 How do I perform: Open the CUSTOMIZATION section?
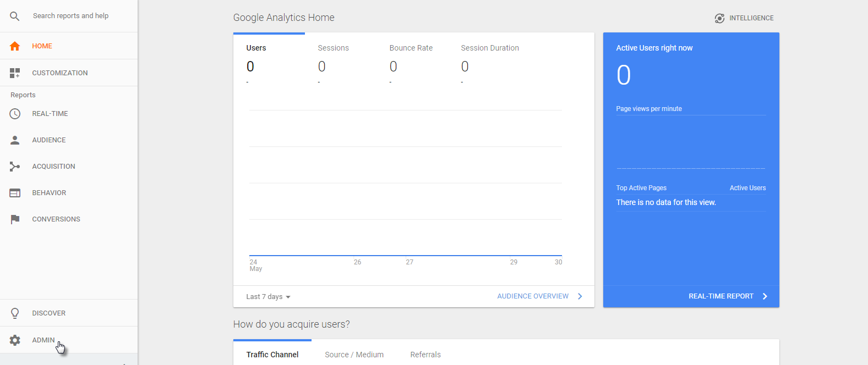point(60,73)
